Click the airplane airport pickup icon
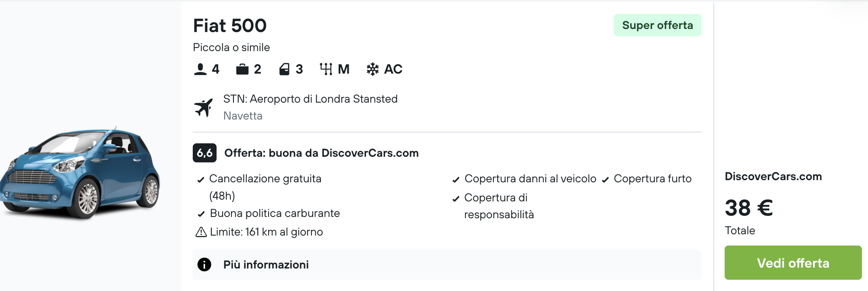Image resolution: width=868 pixels, height=291 pixels. 204,107
